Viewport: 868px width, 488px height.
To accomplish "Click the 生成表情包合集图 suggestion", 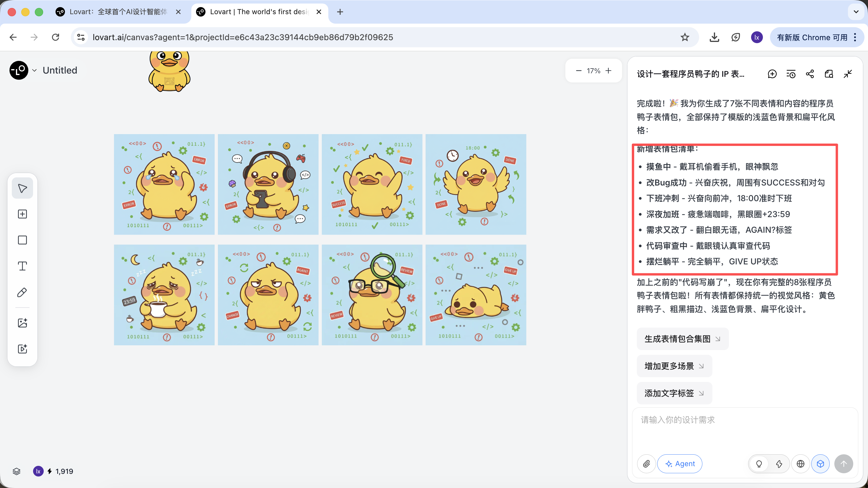I will 682,339.
